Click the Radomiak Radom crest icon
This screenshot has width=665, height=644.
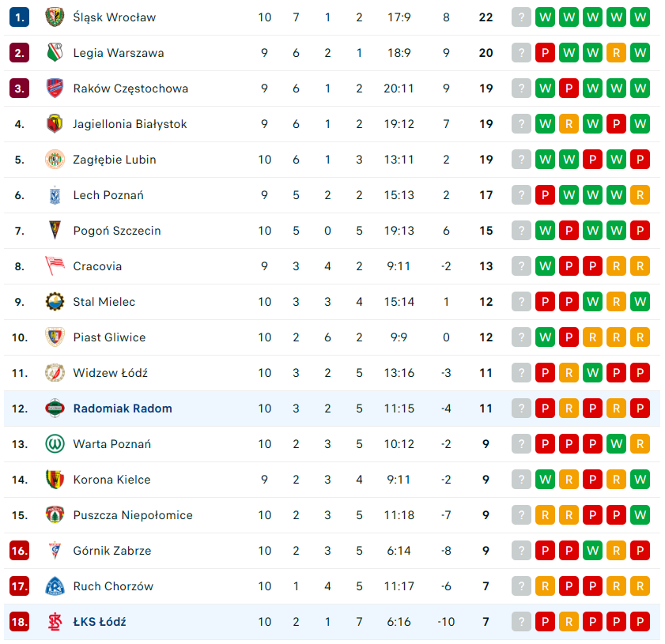tap(55, 409)
